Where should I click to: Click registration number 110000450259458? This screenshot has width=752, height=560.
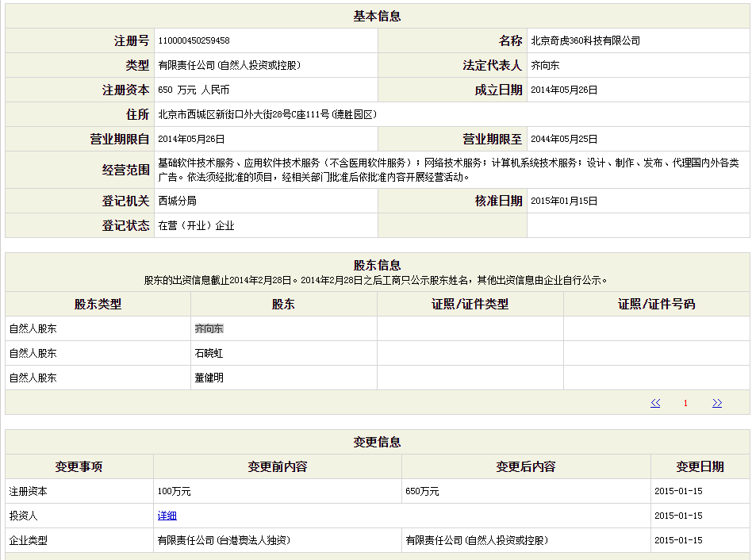[x=194, y=40]
